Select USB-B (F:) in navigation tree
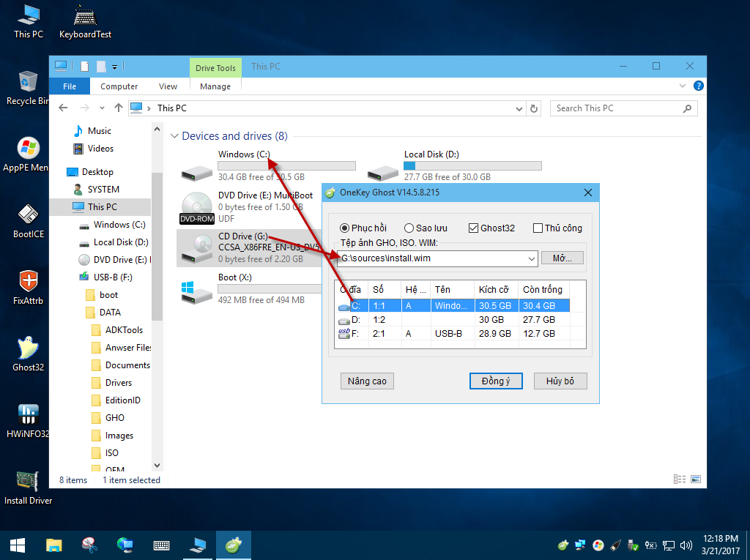Screen dimensions: 750x560 113,277
